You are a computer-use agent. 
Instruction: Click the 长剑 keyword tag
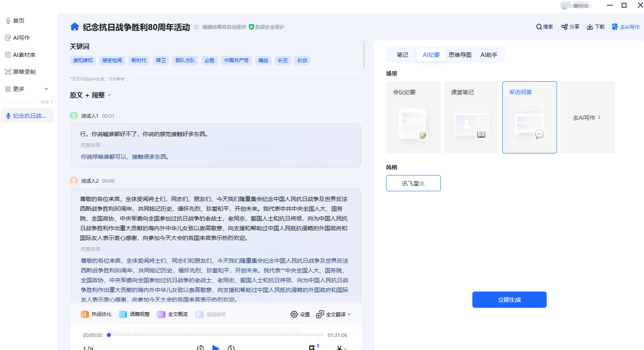click(302, 60)
